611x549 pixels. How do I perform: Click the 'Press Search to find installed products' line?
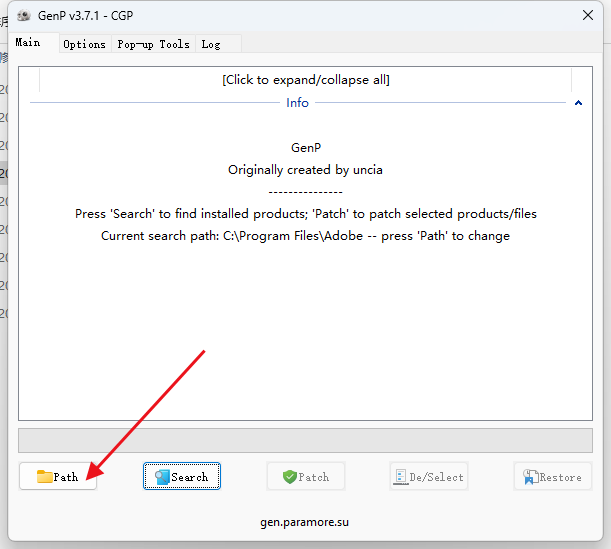(x=306, y=214)
